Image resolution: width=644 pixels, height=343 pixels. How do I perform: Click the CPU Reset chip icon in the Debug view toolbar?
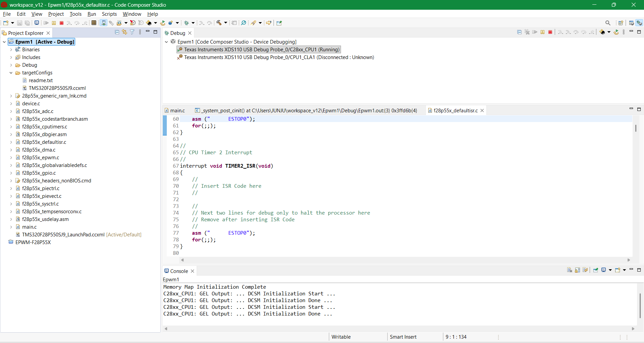pos(602,32)
